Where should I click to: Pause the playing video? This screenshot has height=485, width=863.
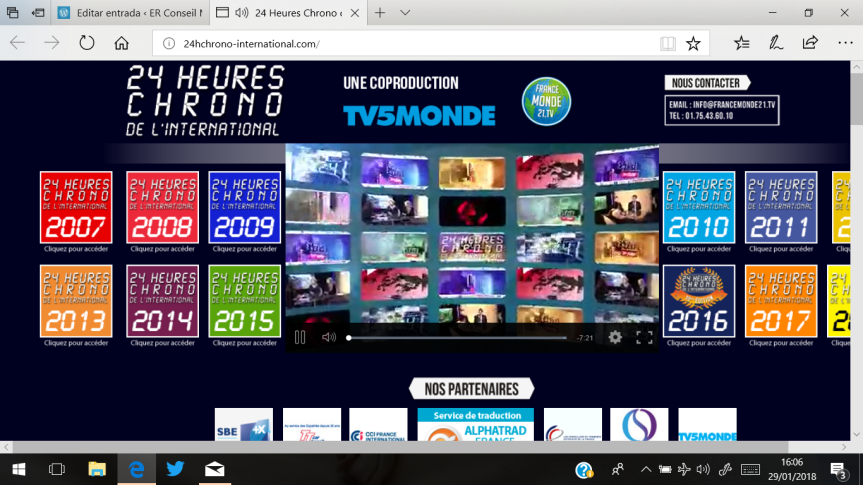point(300,338)
